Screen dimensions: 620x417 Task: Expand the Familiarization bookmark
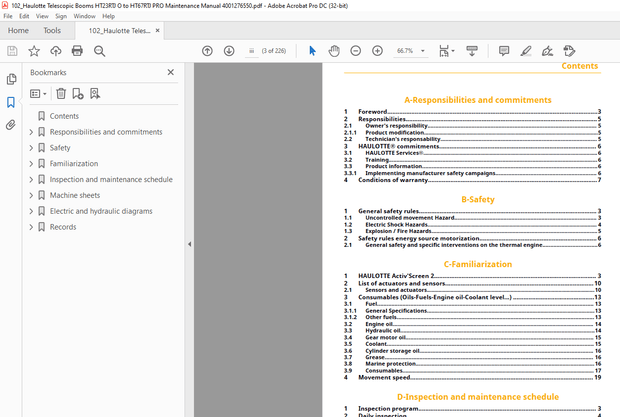[x=31, y=164]
